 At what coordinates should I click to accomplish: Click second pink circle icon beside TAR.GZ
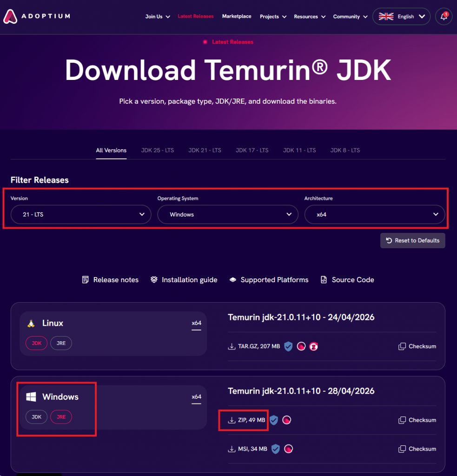point(313,346)
